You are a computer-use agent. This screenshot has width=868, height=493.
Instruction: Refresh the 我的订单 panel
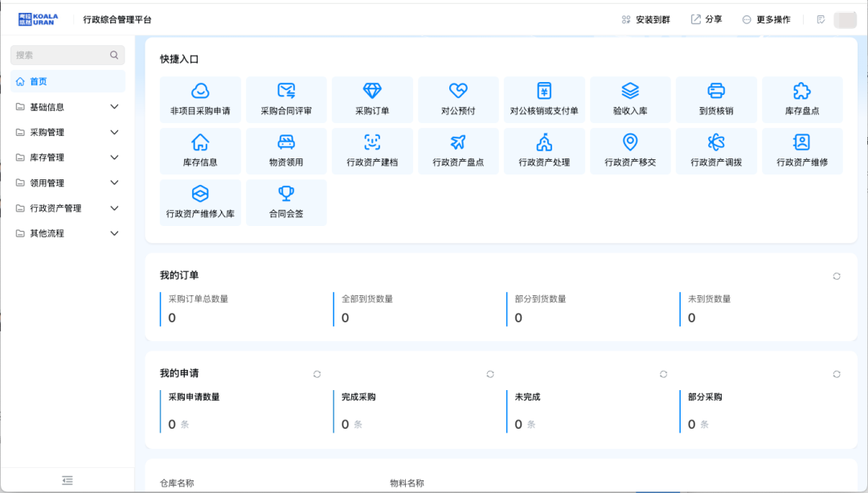(x=836, y=276)
